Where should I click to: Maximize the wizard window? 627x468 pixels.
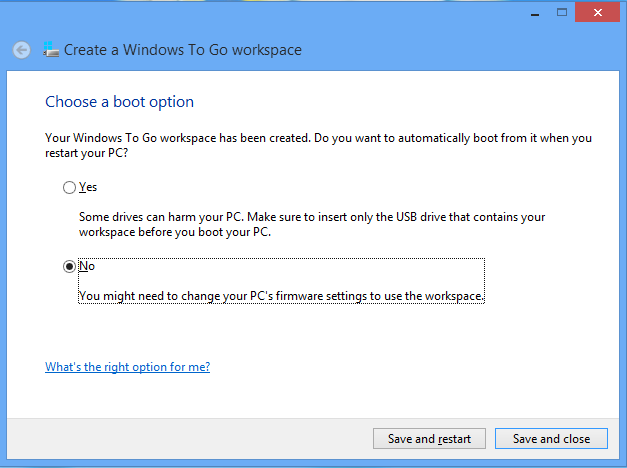tap(561, 11)
